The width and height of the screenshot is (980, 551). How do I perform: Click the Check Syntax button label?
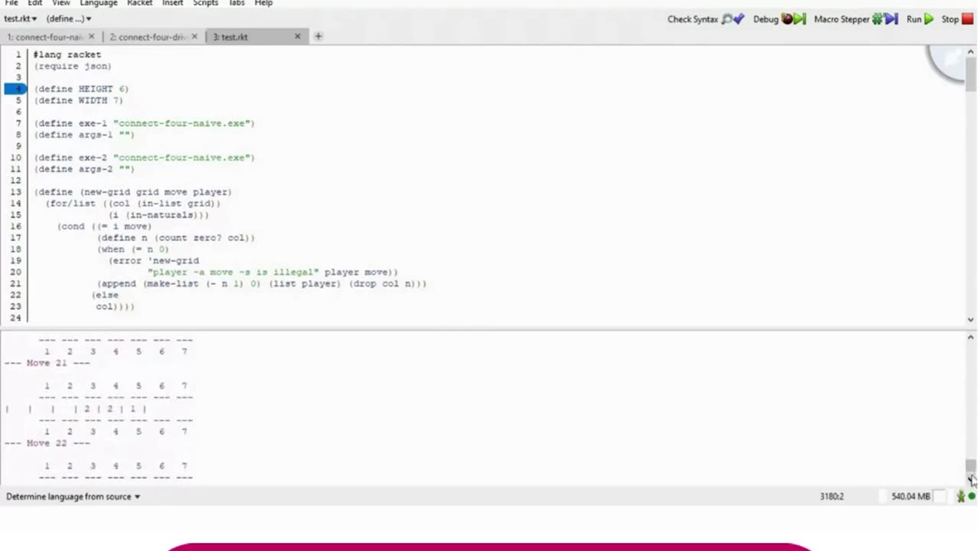[x=692, y=19]
